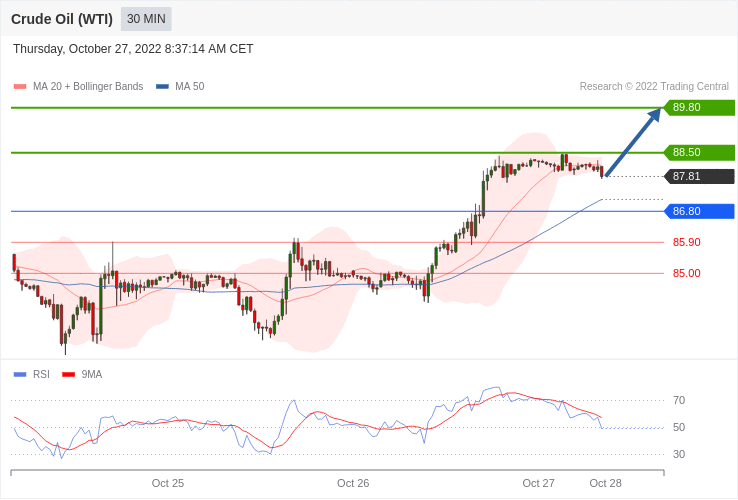This screenshot has height=500, width=738.
Task: Click the Crude Oil (WTI) title
Action: [x=62, y=19]
